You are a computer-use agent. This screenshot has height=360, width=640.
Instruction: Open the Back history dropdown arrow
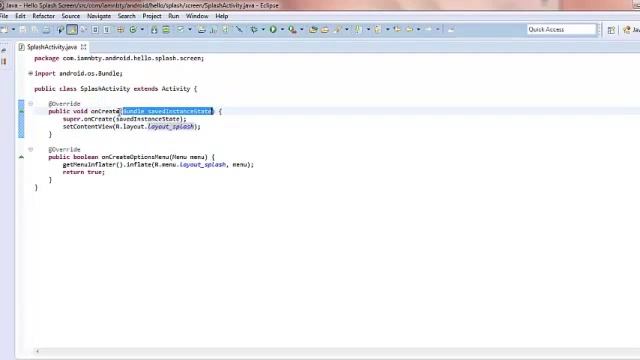[x=418, y=29]
